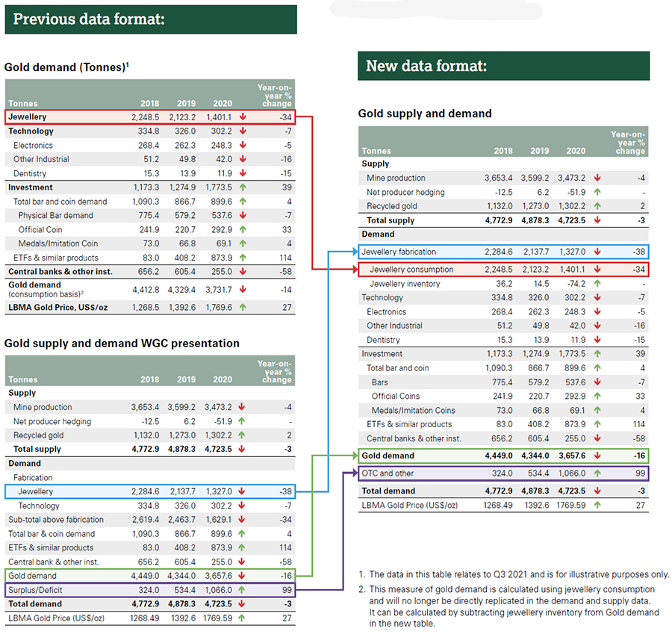The image size is (672, 637).
Task: Select the 'Previous data format:' green banner
Action: (x=151, y=19)
